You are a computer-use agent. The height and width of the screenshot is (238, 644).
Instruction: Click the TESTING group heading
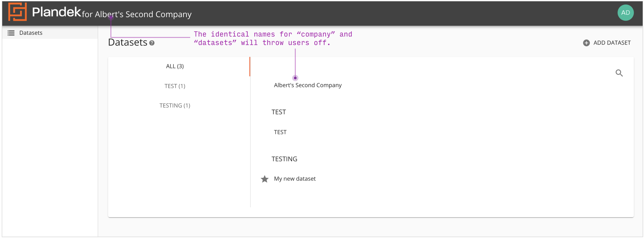(x=284, y=159)
